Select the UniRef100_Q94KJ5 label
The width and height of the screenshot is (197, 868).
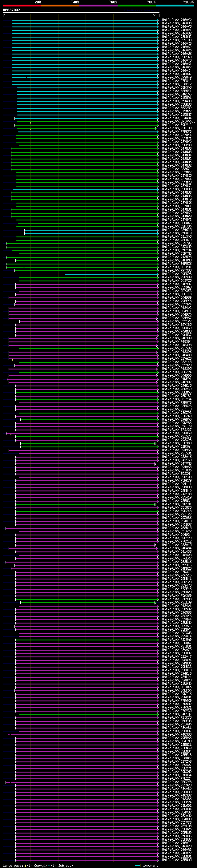(177, 386)
